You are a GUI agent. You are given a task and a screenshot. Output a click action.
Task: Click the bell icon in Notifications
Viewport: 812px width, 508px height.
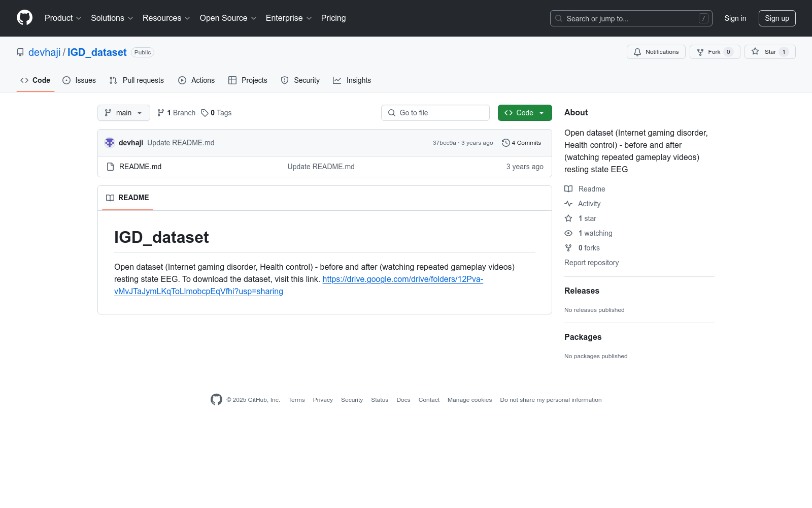[x=637, y=52]
